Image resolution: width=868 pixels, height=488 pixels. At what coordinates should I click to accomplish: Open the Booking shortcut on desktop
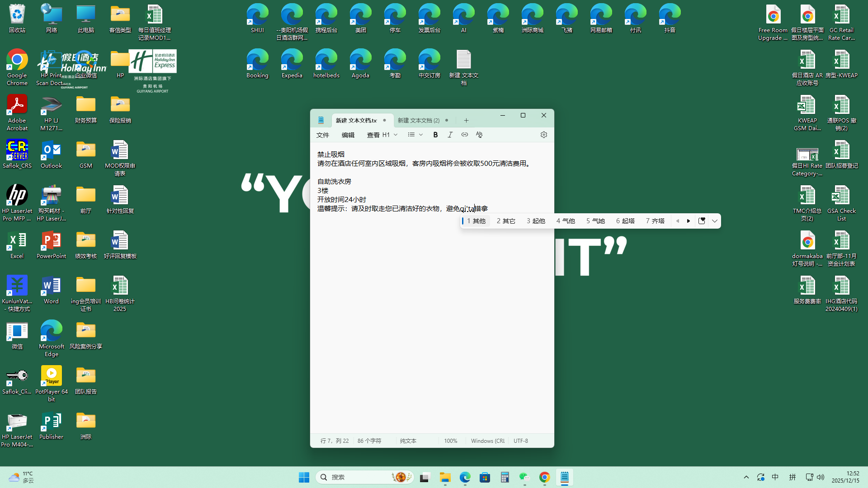257,64
